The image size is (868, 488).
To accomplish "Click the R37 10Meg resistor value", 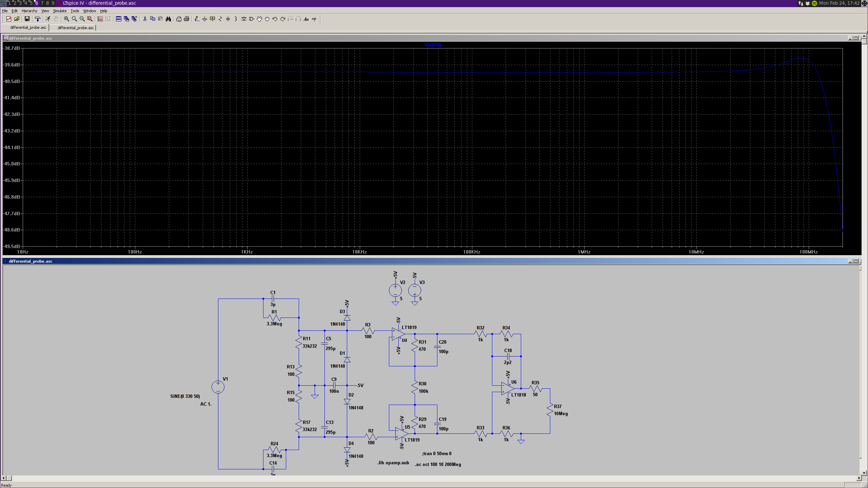I will [561, 413].
